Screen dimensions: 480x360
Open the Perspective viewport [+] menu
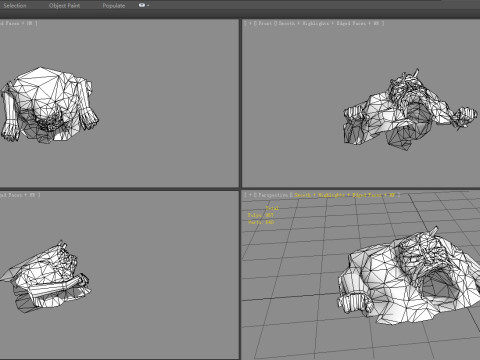pyautogui.click(x=250, y=195)
